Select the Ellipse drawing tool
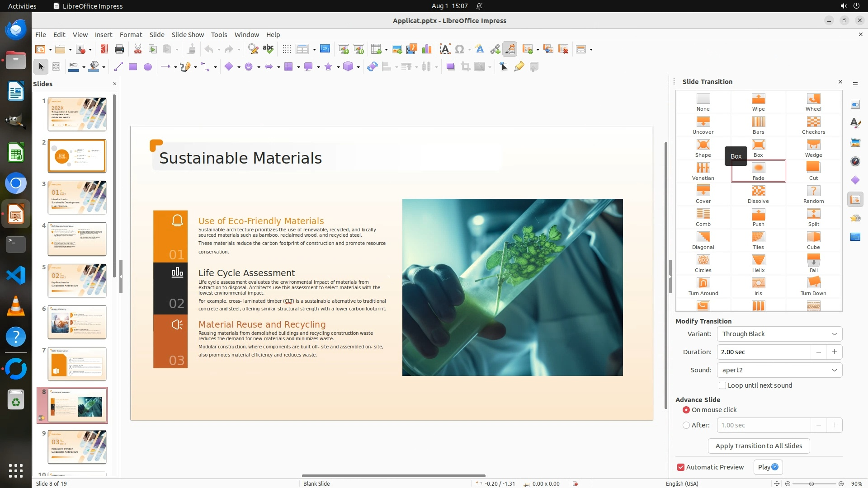Screen dimensions: 868x488 pos(147,67)
